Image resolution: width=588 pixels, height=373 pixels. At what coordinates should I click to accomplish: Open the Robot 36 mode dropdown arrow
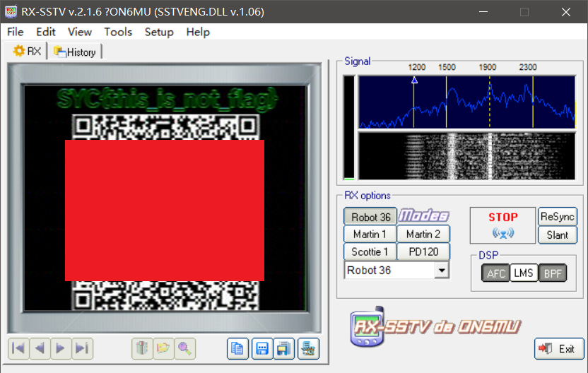tap(442, 271)
